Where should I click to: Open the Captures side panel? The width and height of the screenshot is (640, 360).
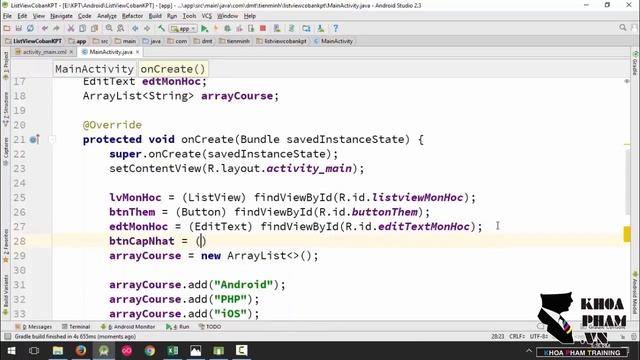tap(6, 151)
